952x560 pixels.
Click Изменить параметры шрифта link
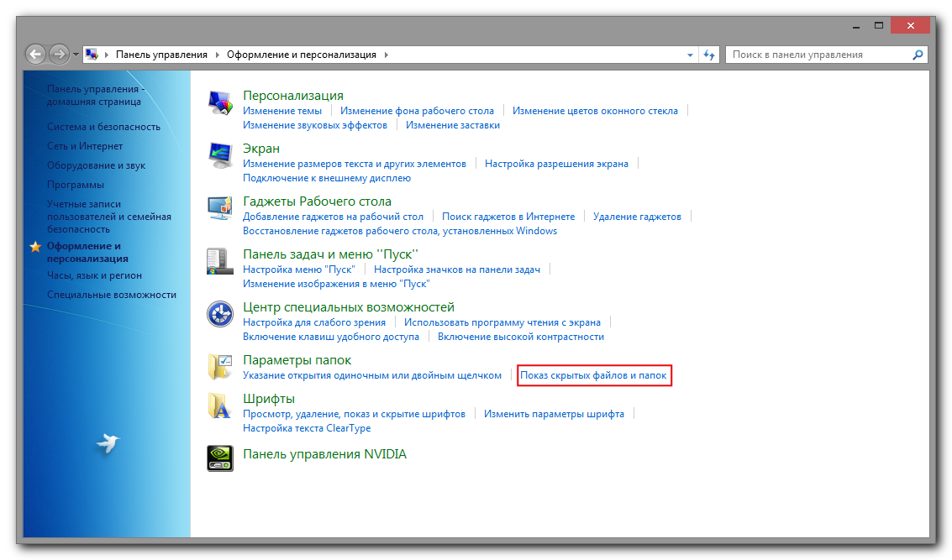tap(555, 415)
